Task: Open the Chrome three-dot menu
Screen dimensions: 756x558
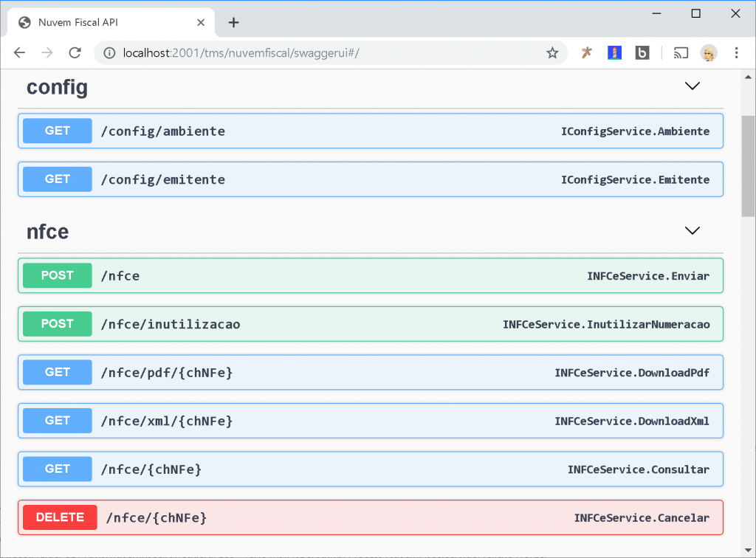Action: (x=736, y=52)
